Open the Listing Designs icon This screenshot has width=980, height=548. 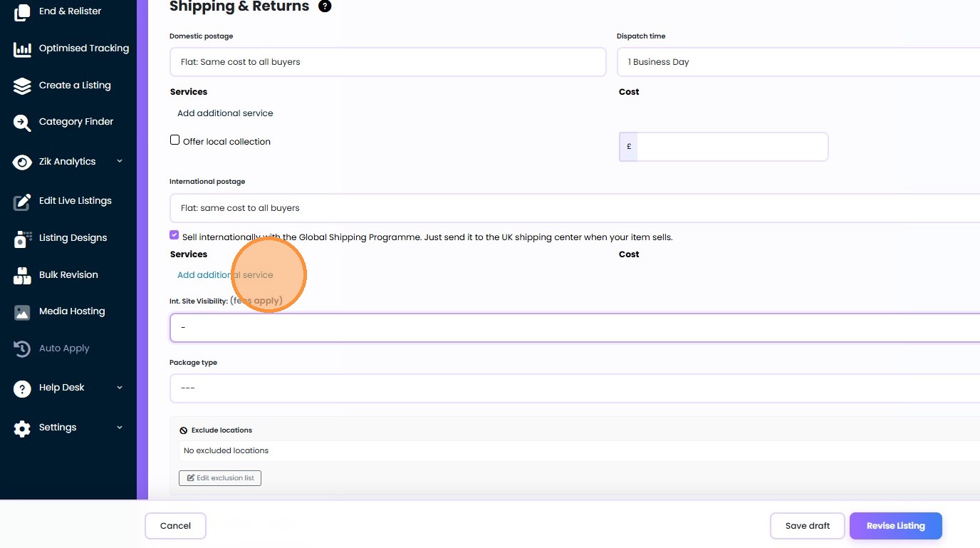[x=22, y=239]
